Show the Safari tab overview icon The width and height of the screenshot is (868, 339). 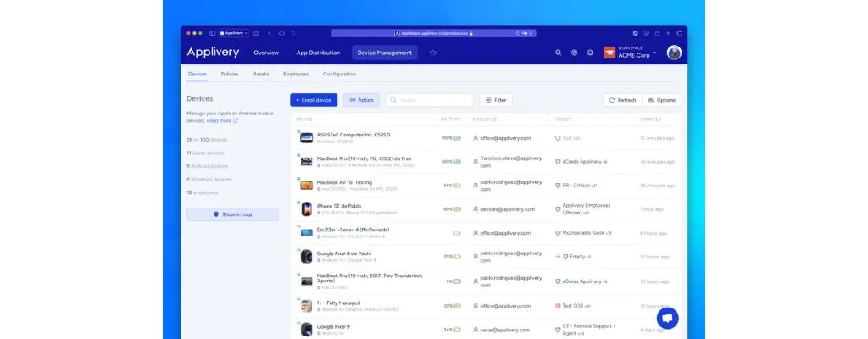[x=679, y=33]
